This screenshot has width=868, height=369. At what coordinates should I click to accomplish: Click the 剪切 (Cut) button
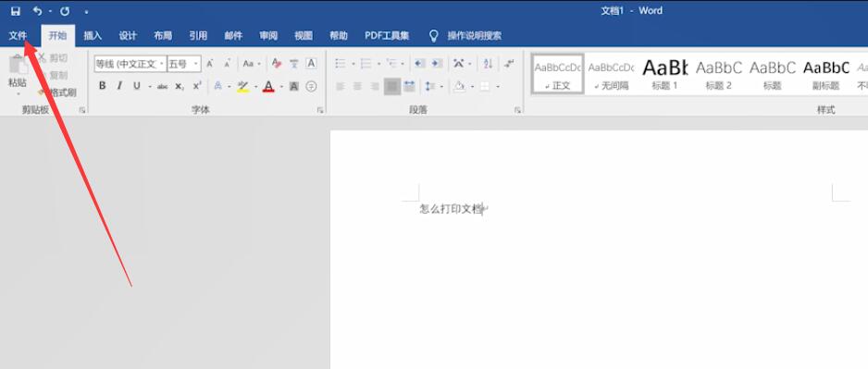coord(53,58)
